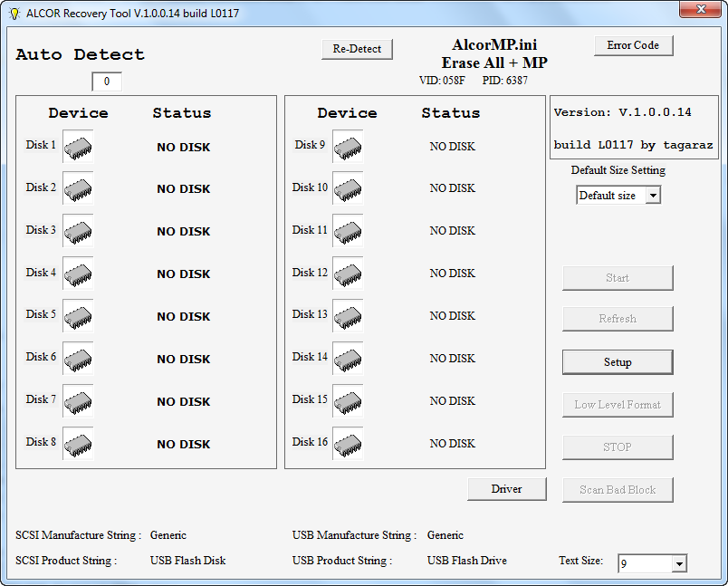
Task: Click the Disk 7 chip icon
Action: (78, 401)
